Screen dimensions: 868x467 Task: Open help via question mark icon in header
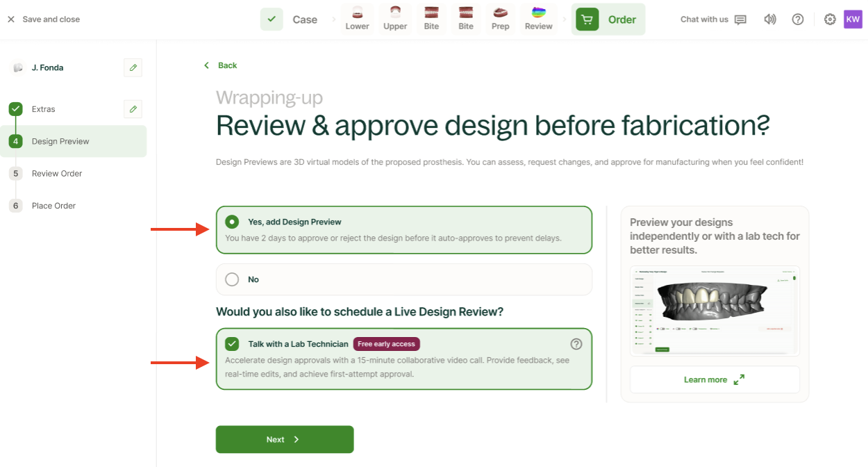[x=798, y=19]
